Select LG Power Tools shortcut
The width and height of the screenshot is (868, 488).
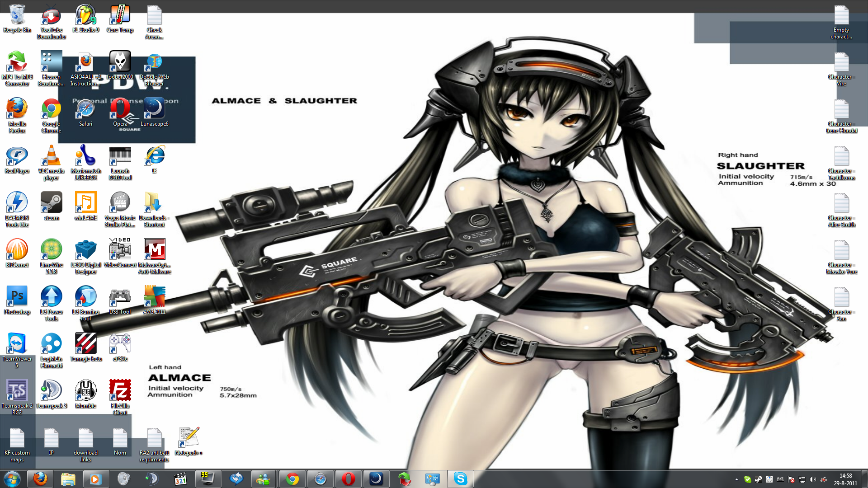pyautogui.click(x=52, y=304)
